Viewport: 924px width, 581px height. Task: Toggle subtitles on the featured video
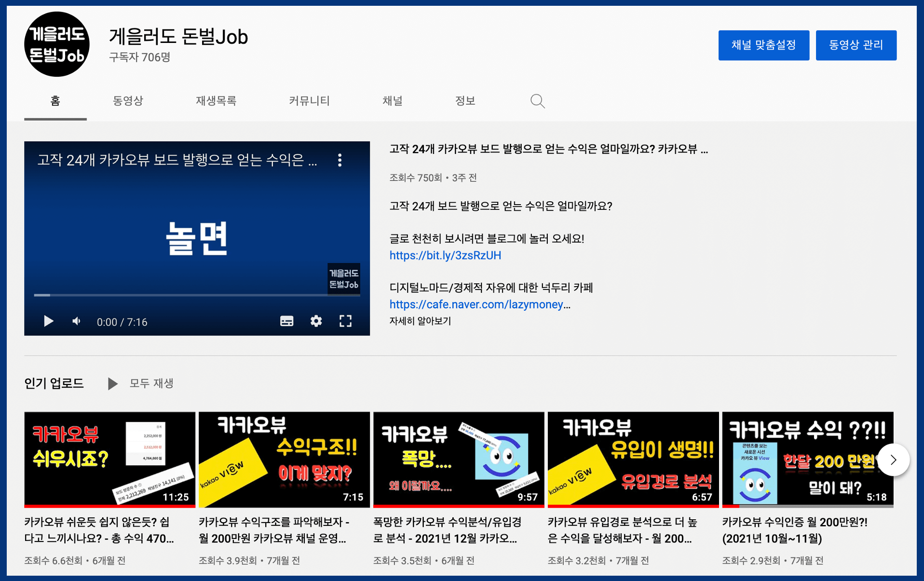coord(287,321)
